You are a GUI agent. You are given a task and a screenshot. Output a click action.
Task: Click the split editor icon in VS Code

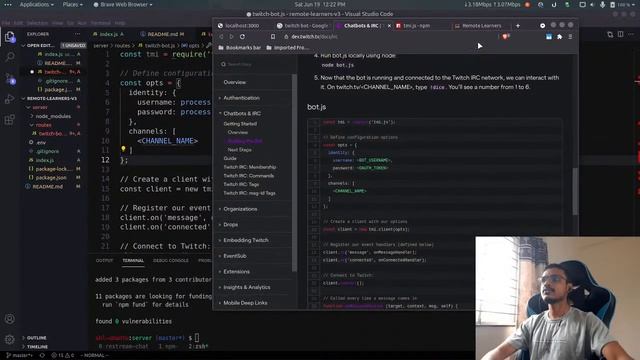620,34
